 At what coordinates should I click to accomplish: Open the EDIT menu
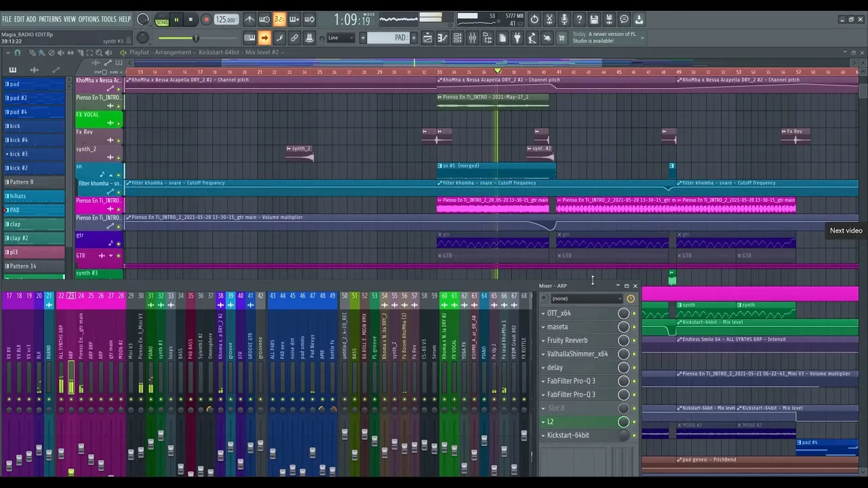19,19
